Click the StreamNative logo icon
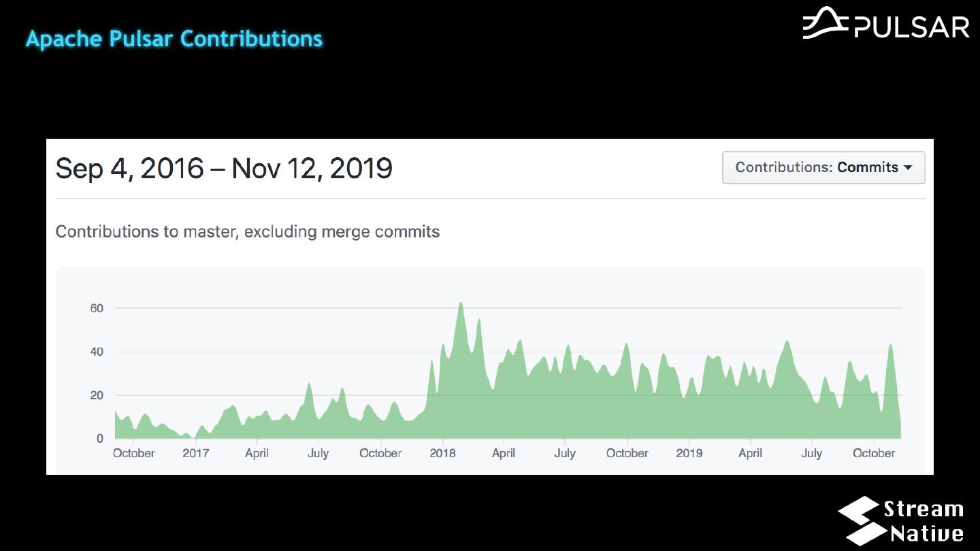Viewport: 980px width, 551px height. pyautogui.click(x=858, y=520)
